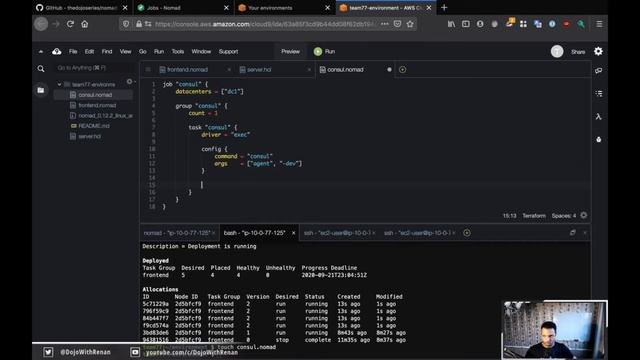Image resolution: width=640 pixels, height=360 pixels.
Task: Close the server.hcl editor tab
Action: pos(309,70)
